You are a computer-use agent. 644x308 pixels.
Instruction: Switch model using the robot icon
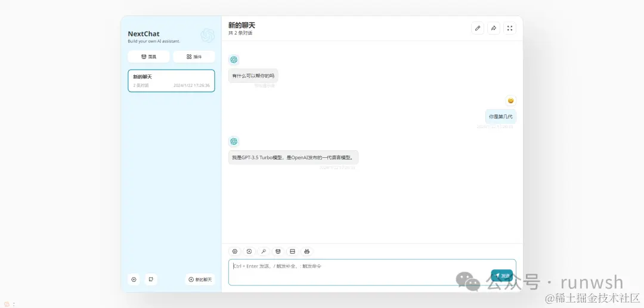(306, 251)
